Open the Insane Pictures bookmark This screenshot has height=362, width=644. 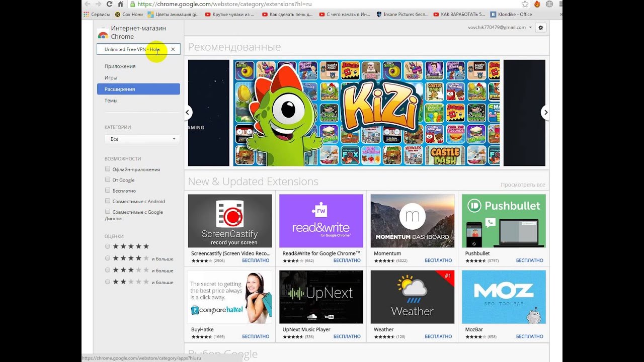coord(402,15)
